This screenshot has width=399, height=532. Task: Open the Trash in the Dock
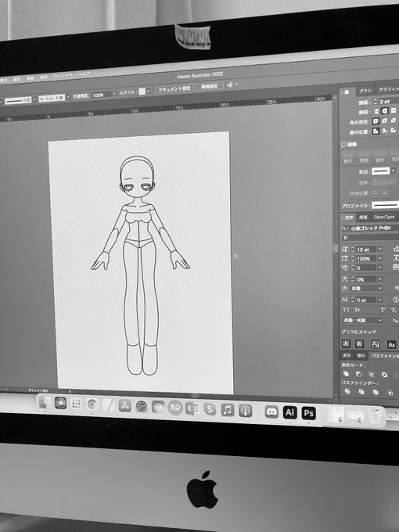coord(375,416)
